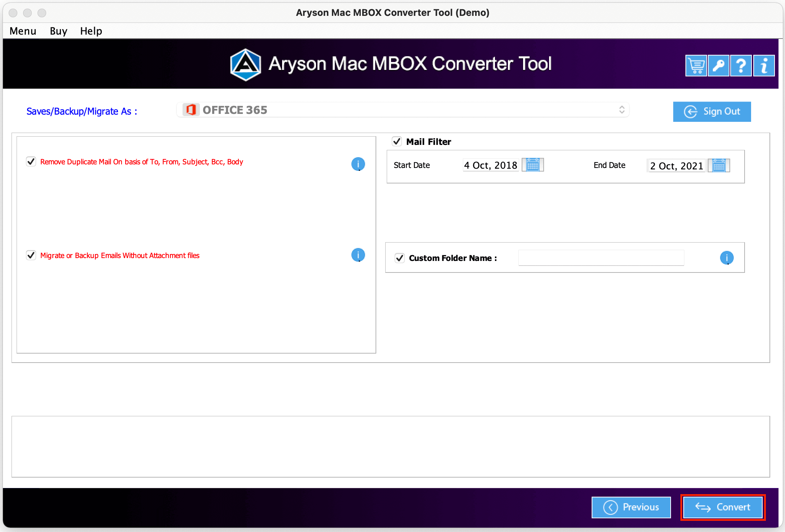Click the Custom Folder Name input field
This screenshot has width=785, height=532.
pos(601,258)
